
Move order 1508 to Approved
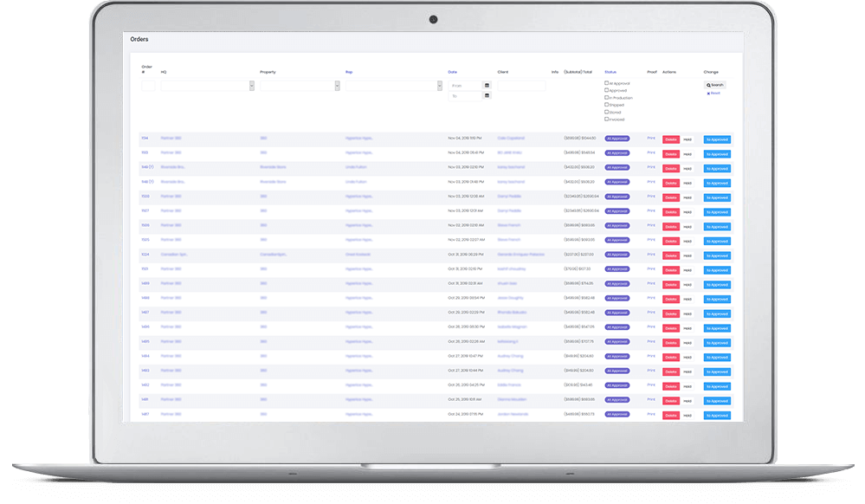coord(717,197)
